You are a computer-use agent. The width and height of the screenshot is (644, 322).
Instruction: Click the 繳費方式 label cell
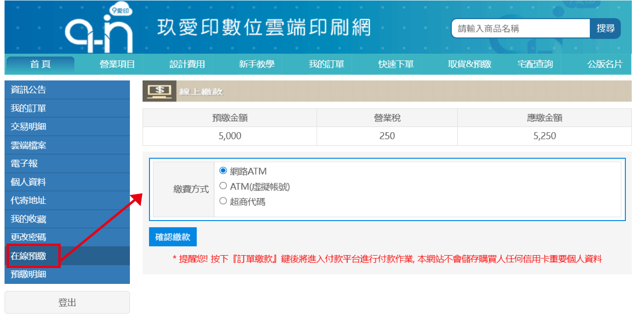[184, 189]
